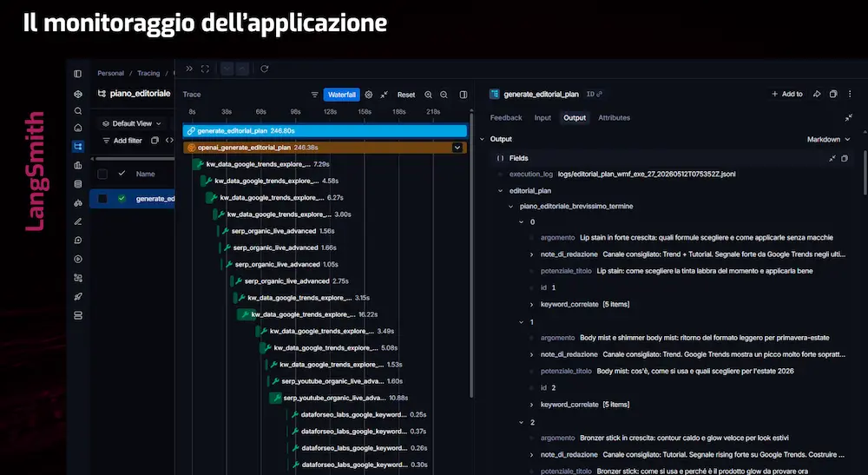The image size is (868, 475).
Task: Switch to the Attributes tab
Action: [x=614, y=118]
